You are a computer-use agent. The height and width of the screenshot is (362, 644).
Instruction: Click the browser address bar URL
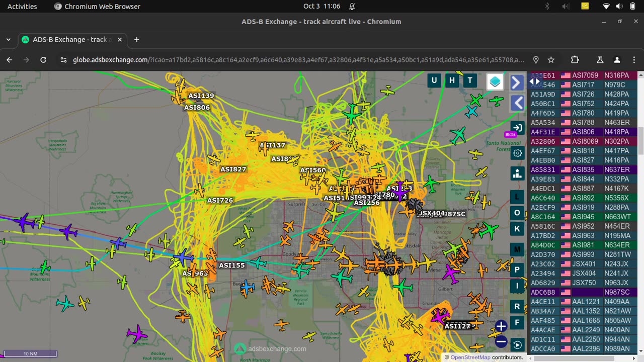pos(298,60)
